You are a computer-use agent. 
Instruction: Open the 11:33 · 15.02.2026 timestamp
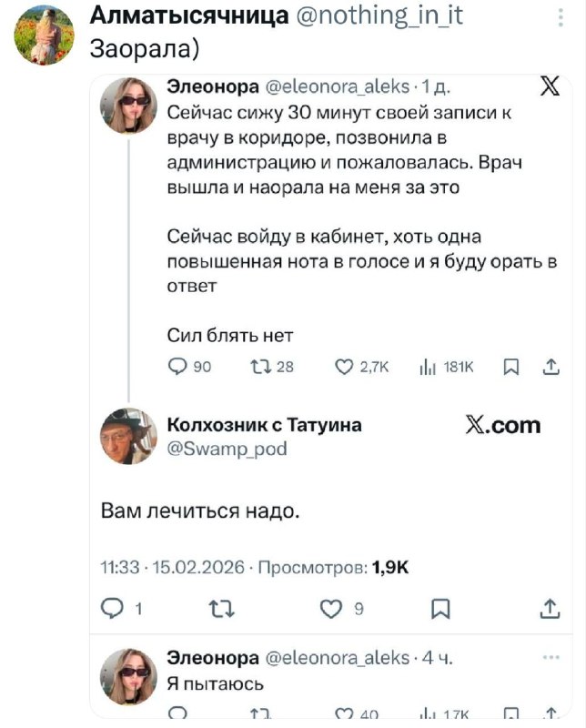pos(173,567)
